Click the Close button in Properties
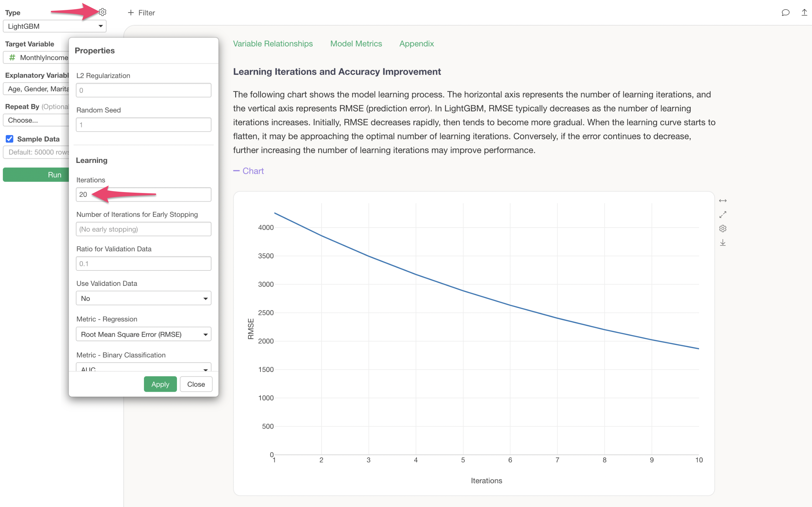This screenshot has width=812, height=507. [x=196, y=384]
